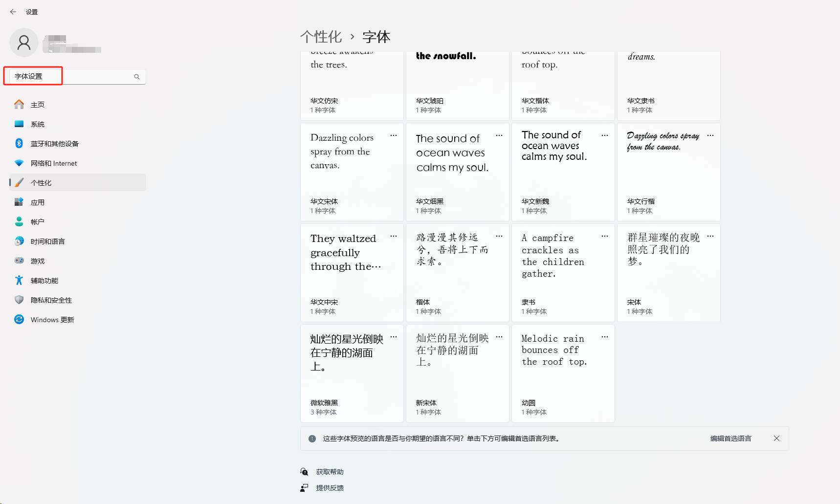The image size is (840, 504).
Task: Open more options for 幼圆 card
Action: pos(605,337)
